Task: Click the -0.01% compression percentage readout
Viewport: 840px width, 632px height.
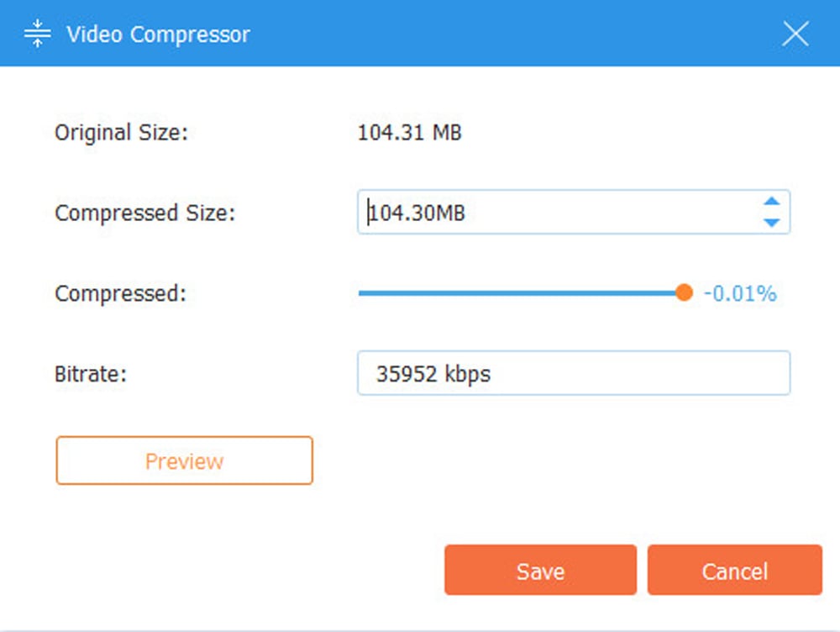Action: (x=740, y=294)
